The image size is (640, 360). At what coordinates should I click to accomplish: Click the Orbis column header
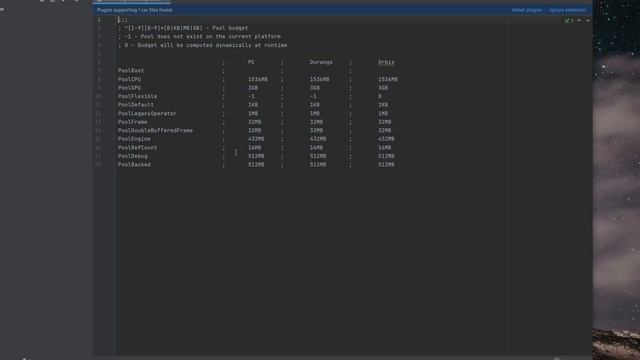[386, 62]
